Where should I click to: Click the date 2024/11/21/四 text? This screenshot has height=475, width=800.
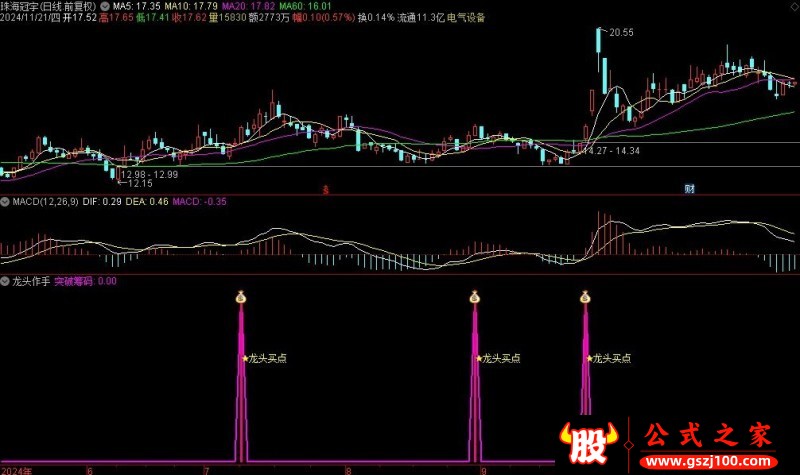30,18
